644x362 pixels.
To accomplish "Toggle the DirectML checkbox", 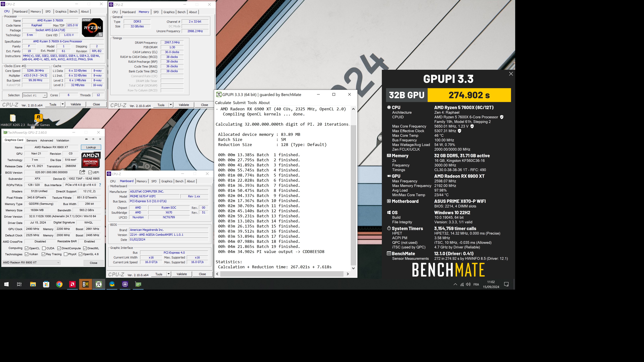I will 85,248.
